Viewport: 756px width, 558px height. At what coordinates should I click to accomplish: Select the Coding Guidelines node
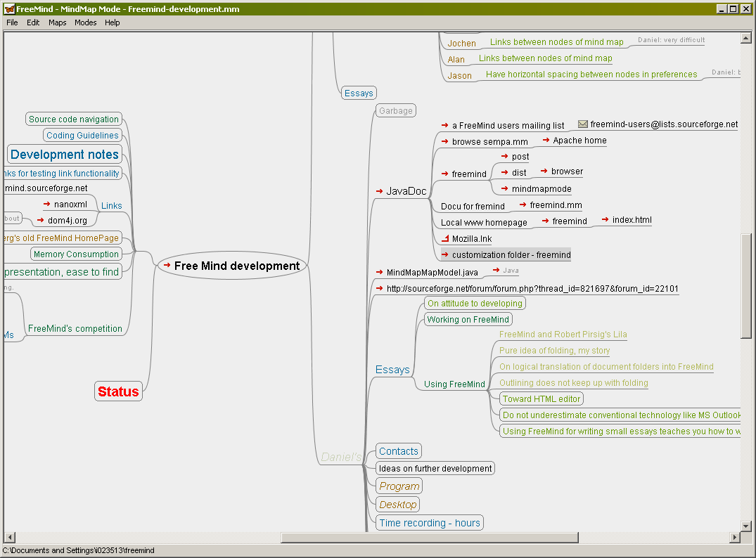pyautogui.click(x=82, y=136)
